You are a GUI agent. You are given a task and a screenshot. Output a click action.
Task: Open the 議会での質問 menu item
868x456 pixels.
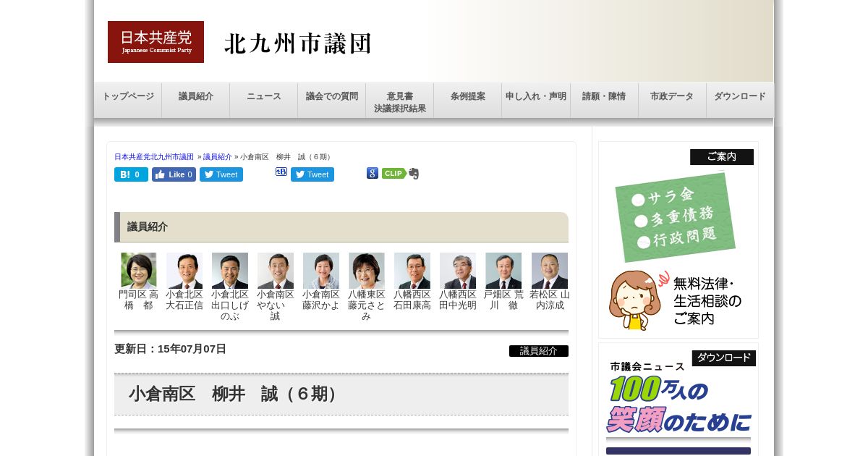coord(332,100)
